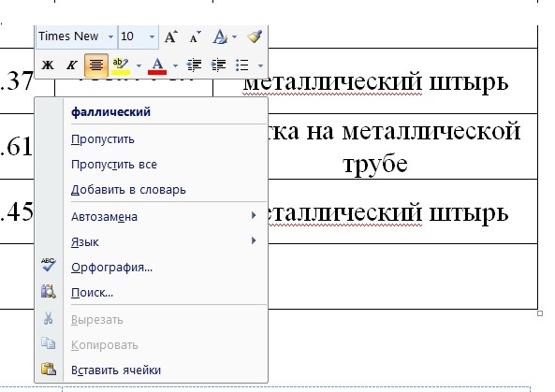
Task: Click the Increase Indent icon
Action: [x=218, y=65]
